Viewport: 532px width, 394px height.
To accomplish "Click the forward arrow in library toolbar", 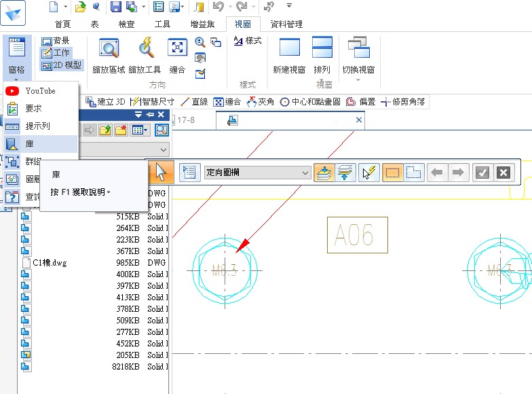I will 90,130.
